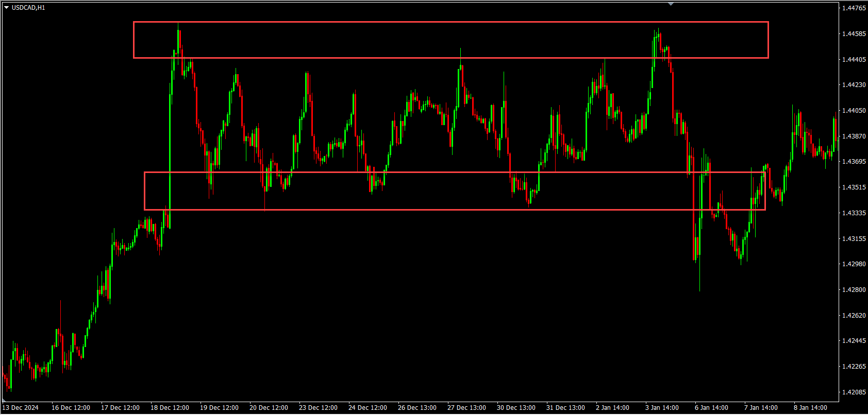Click the 18 Dec 12:00 time label
Viewport: 868px width, 415px height.
[170, 408]
